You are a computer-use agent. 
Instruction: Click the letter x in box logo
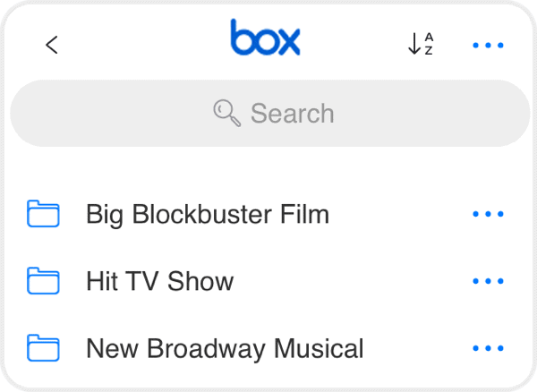pyautogui.click(x=288, y=42)
